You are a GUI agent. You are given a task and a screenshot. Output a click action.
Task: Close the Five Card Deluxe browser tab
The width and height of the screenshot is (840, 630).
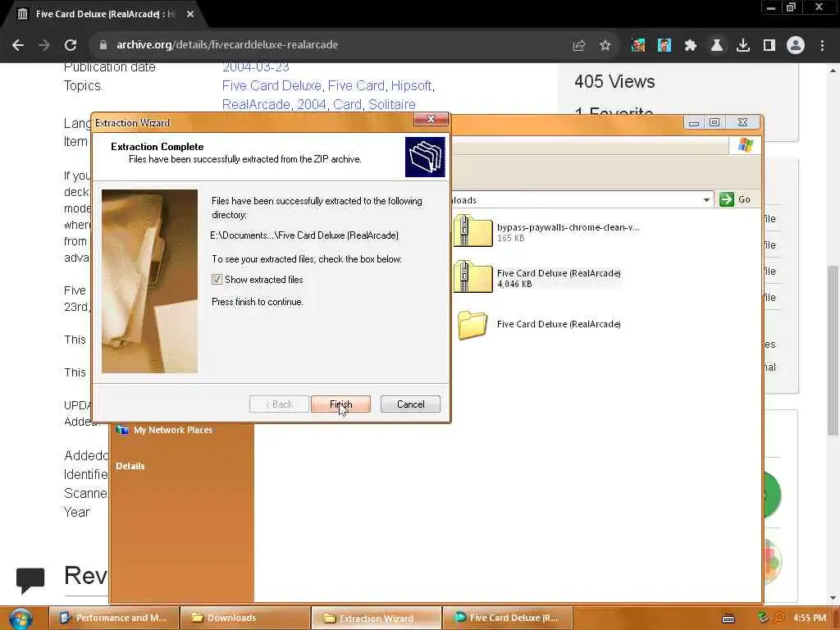[190, 15]
